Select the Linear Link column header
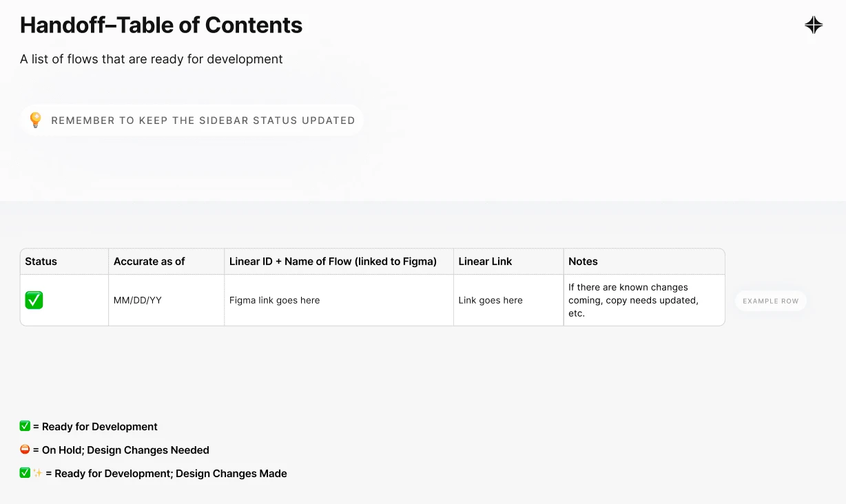 485,262
